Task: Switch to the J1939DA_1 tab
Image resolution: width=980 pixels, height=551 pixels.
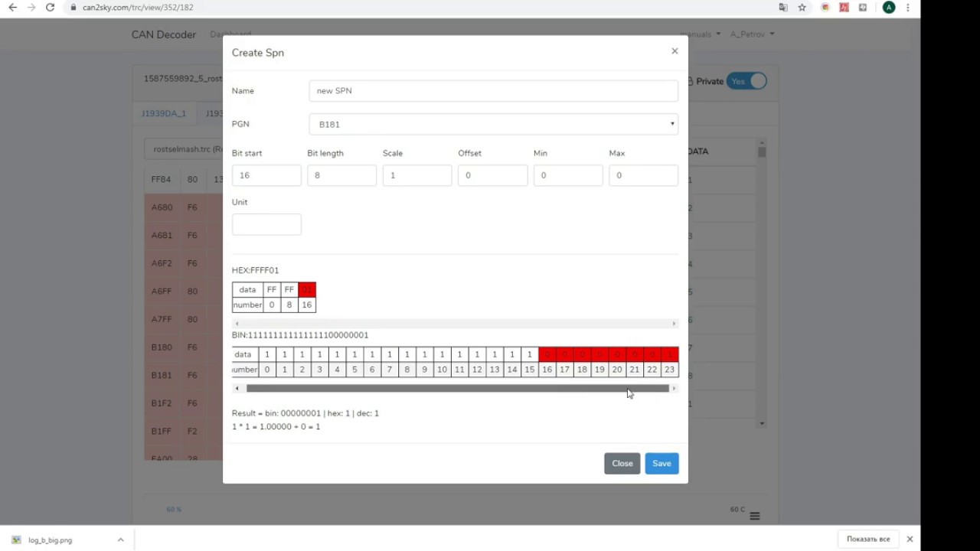Action: (x=164, y=113)
